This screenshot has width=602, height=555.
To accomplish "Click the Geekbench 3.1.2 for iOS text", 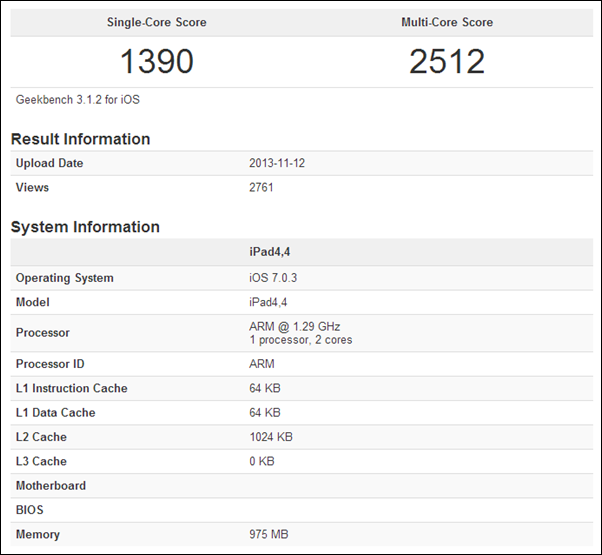I will (78, 100).
